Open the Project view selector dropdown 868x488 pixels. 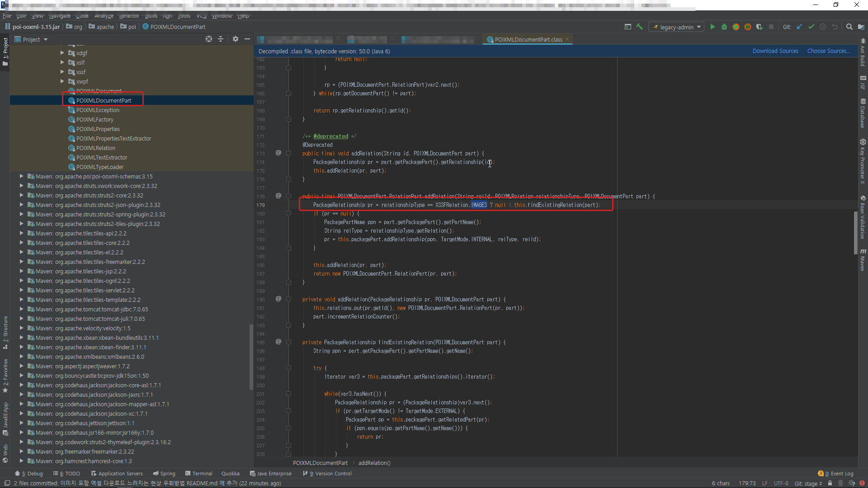31,39
